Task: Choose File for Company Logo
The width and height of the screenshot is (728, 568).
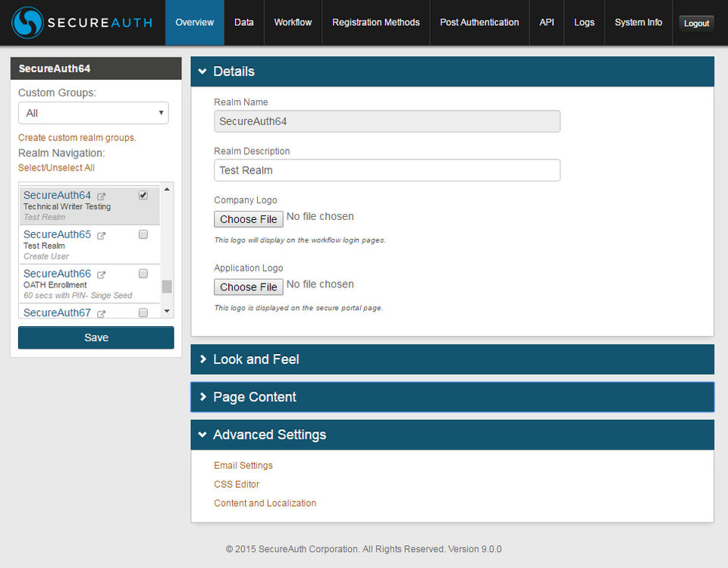Action: point(249,219)
